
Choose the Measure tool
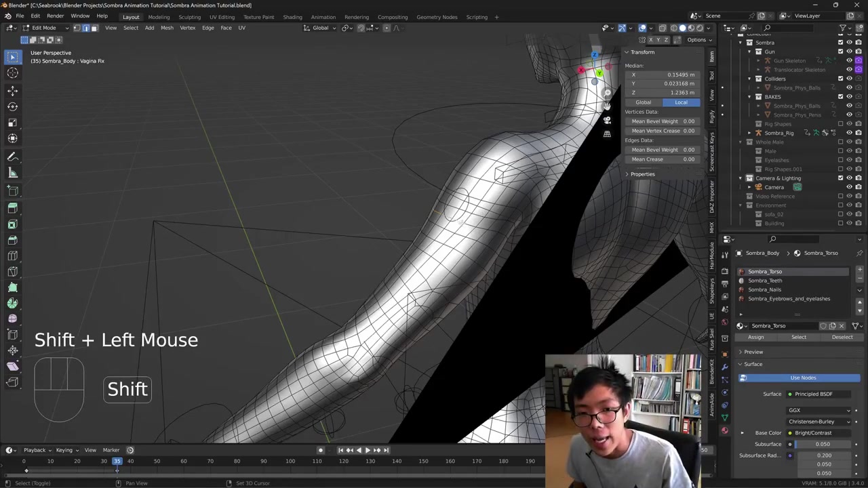point(12,173)
